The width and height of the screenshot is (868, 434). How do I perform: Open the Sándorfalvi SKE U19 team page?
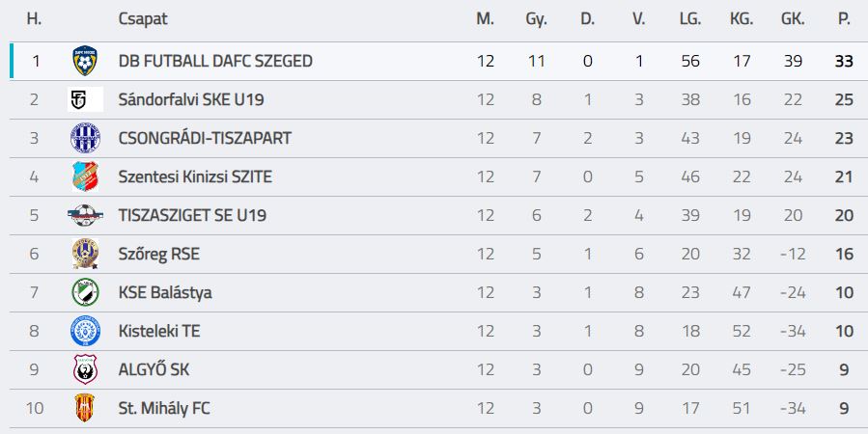point(191,99)
